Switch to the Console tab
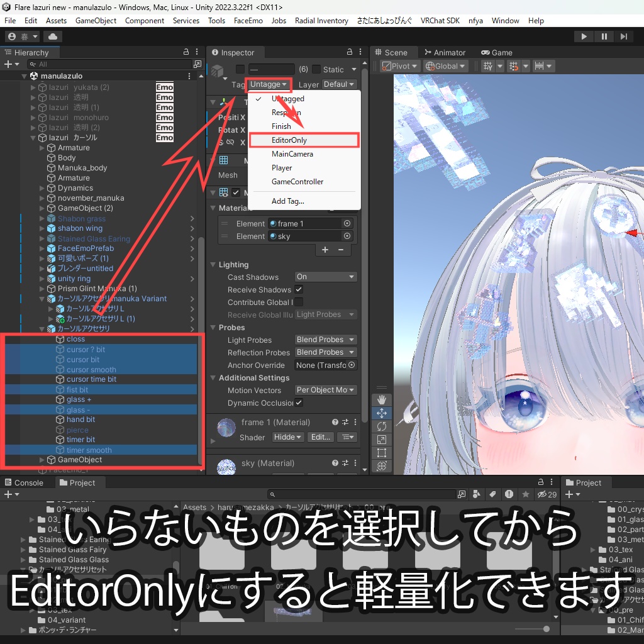Viewport: 644px width, 644px height. 24,482
